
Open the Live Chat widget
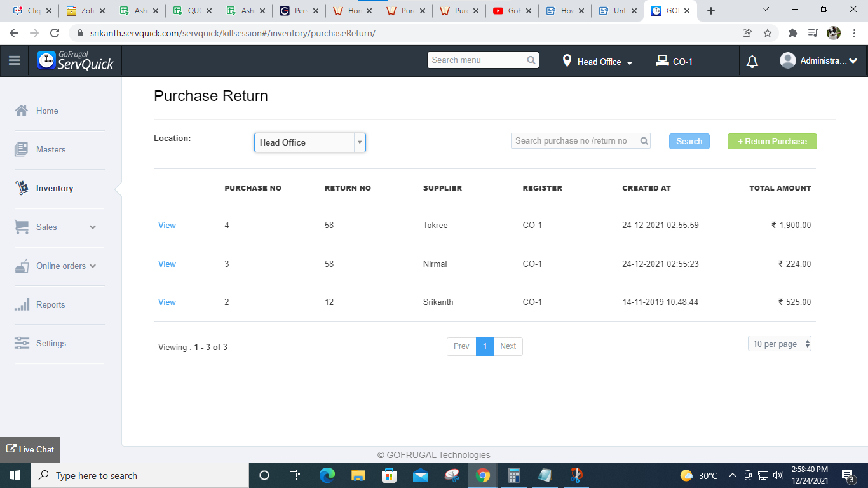30,449
